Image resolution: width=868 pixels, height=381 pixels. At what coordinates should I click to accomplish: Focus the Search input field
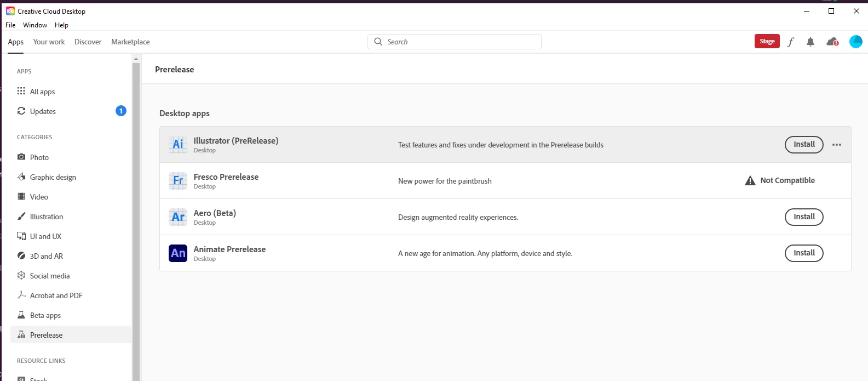pyautogui.click(x=455, y=42)
